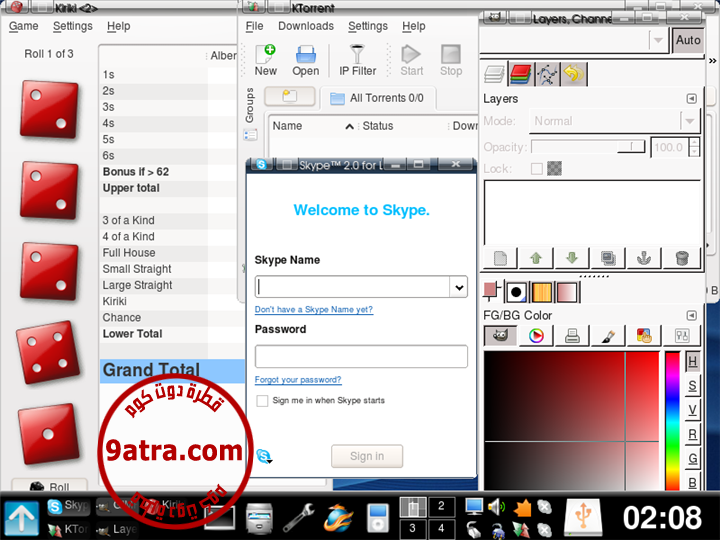Open the wrench settings icon in panel
The image size is (720, 540).
tap(298, 518)
